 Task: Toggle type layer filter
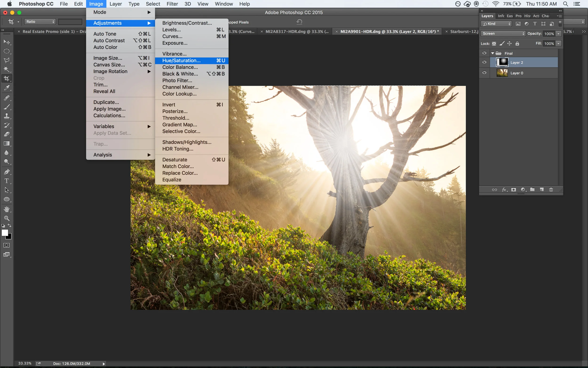535,24
